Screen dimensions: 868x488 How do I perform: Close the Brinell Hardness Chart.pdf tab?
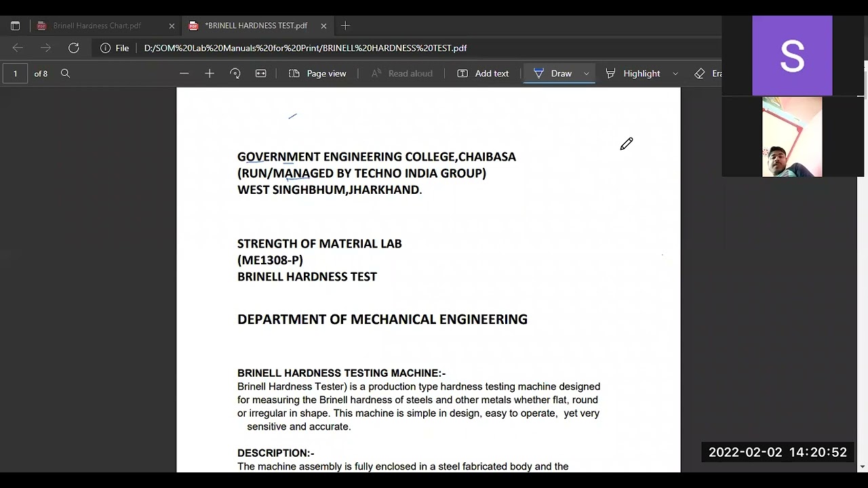tap(172, 26)
